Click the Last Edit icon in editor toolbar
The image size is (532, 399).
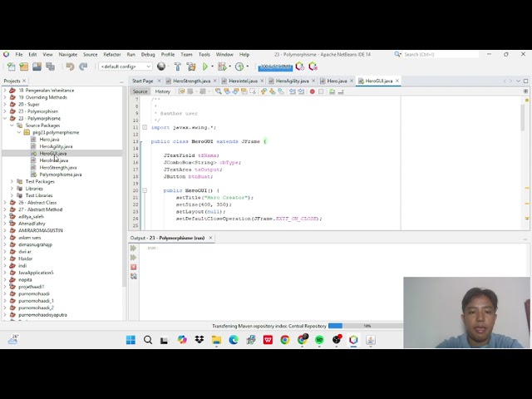coord(181,91)
